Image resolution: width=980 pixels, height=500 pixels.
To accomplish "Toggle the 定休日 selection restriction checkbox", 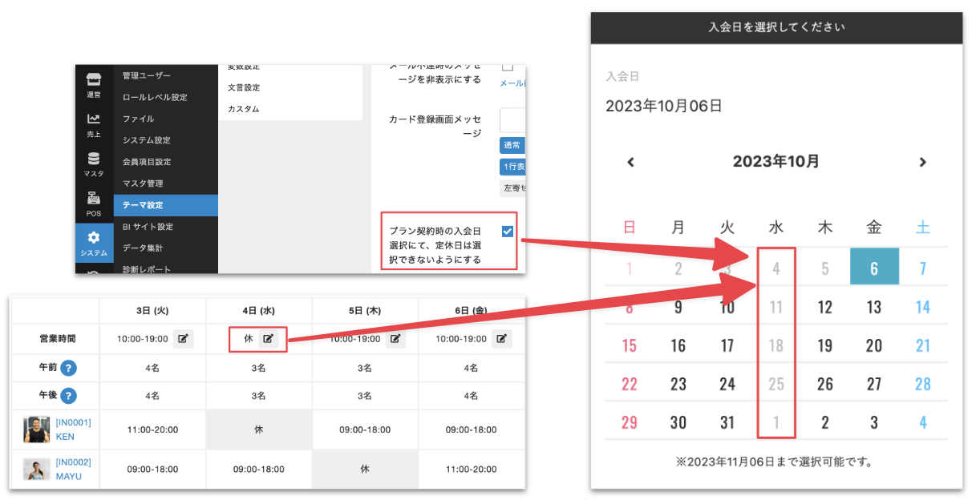I will click(507, 232).
